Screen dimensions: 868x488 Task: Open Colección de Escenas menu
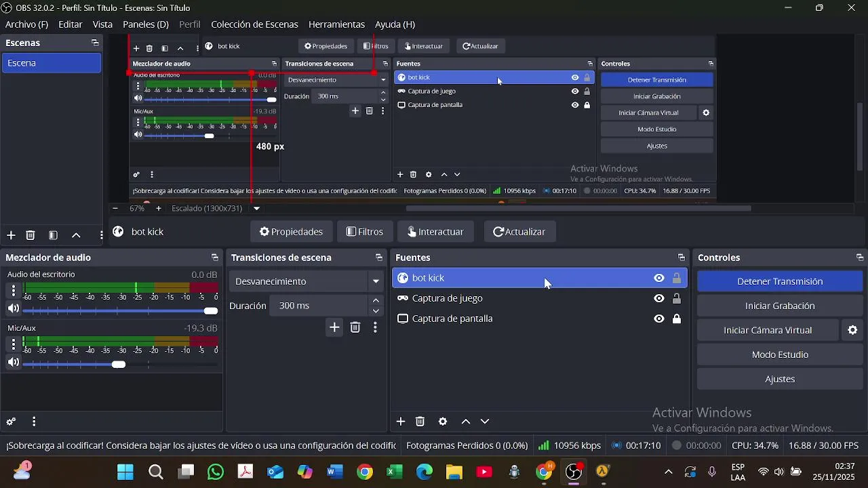coord(254,24)
